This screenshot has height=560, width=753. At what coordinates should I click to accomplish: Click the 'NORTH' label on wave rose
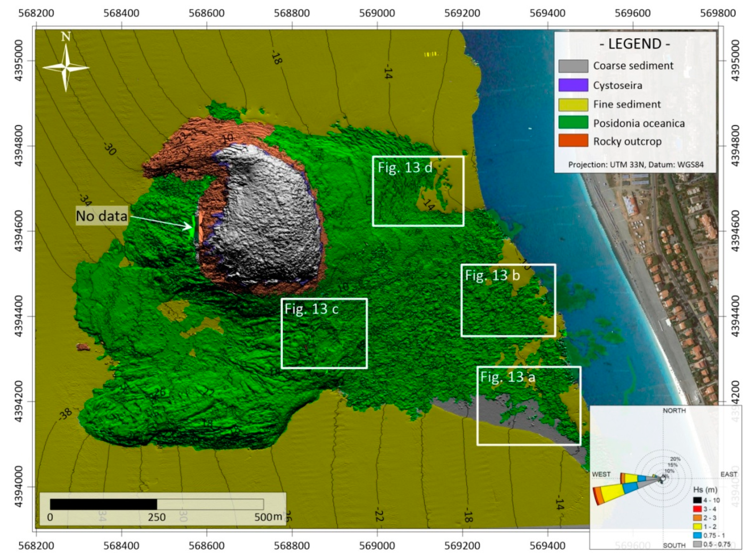click(674, 410)
